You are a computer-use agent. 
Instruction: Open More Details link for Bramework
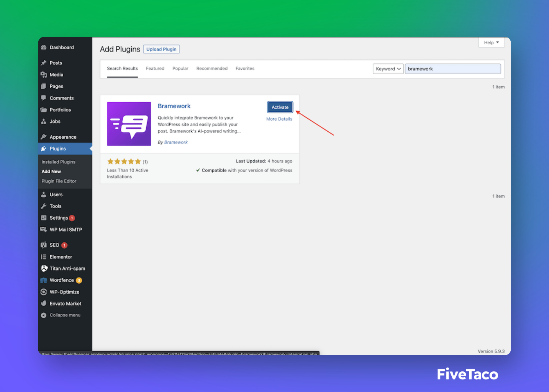tap(279, 119)
